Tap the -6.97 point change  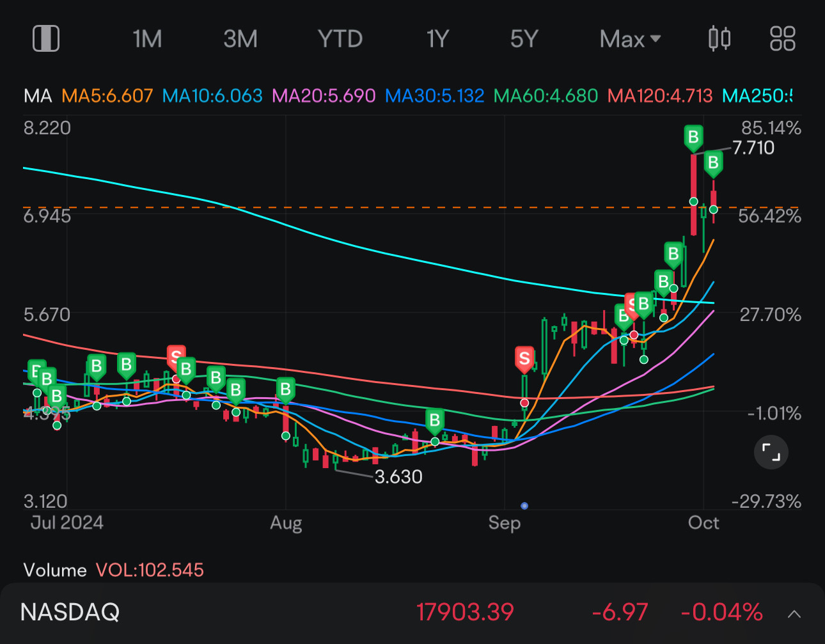(x=620, y=612)
